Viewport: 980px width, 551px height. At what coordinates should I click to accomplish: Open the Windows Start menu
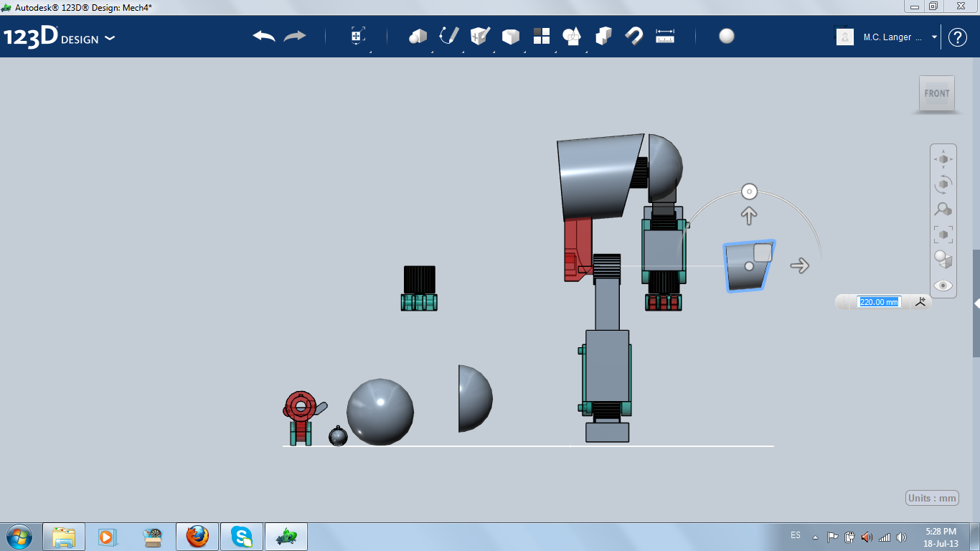coord(19,537)
